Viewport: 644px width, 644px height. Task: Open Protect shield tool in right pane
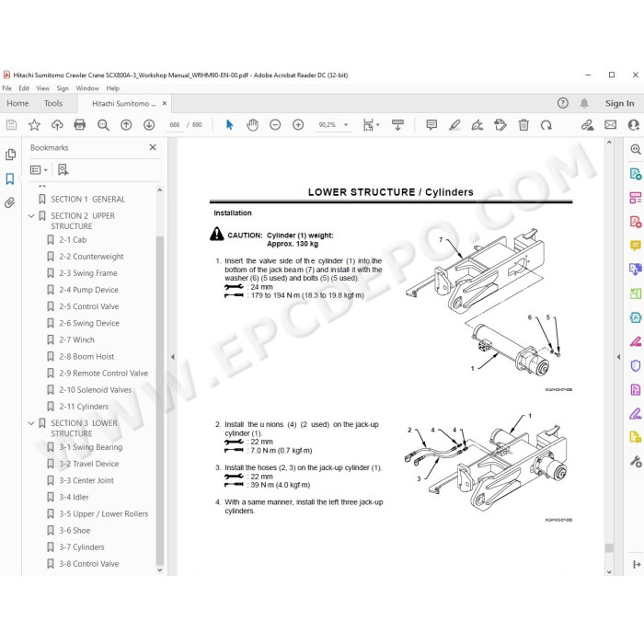pos(636,365)
